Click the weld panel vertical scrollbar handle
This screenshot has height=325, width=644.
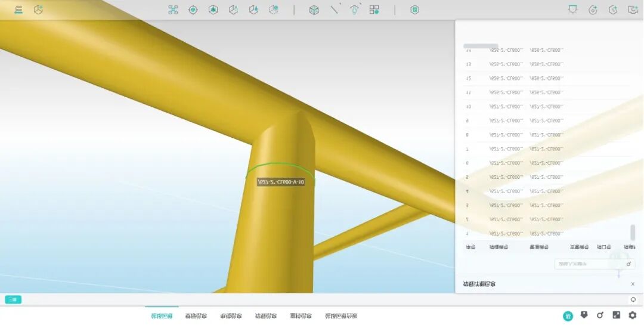coord(633,232)
